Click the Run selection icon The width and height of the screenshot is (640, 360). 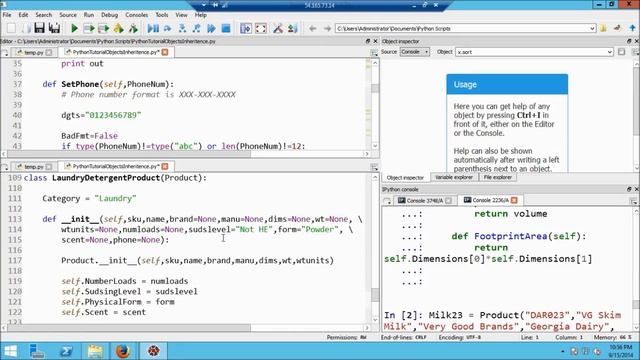(x=118, y=28)
